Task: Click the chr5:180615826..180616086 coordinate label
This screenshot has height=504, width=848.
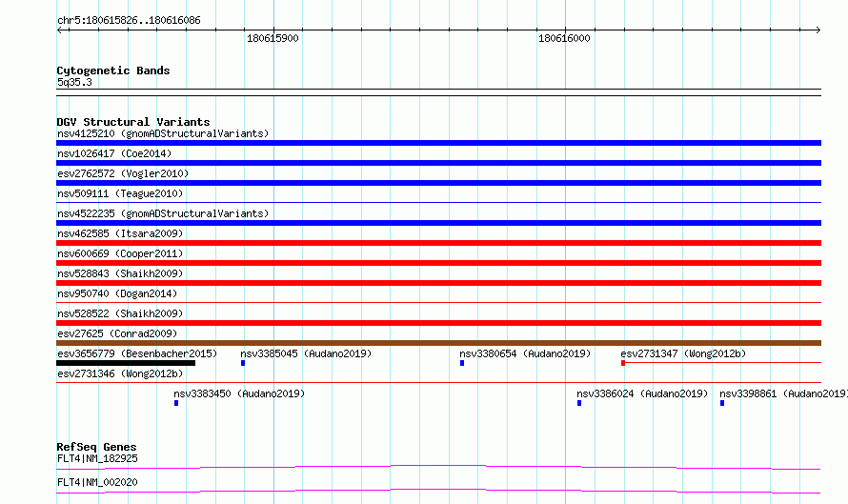Action: [129, 21]
